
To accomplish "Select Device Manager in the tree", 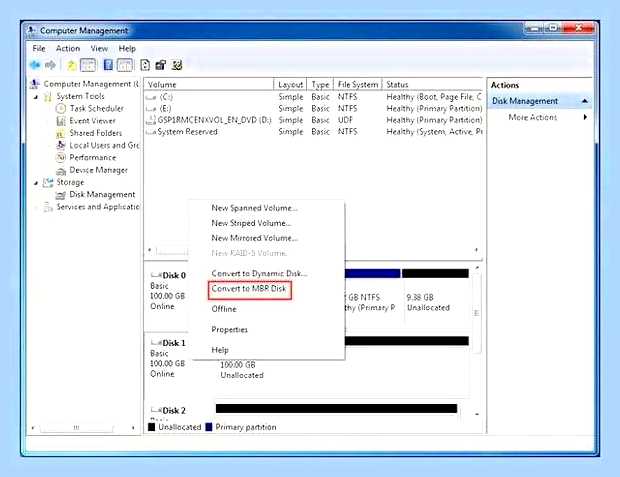I will [98, 170].
